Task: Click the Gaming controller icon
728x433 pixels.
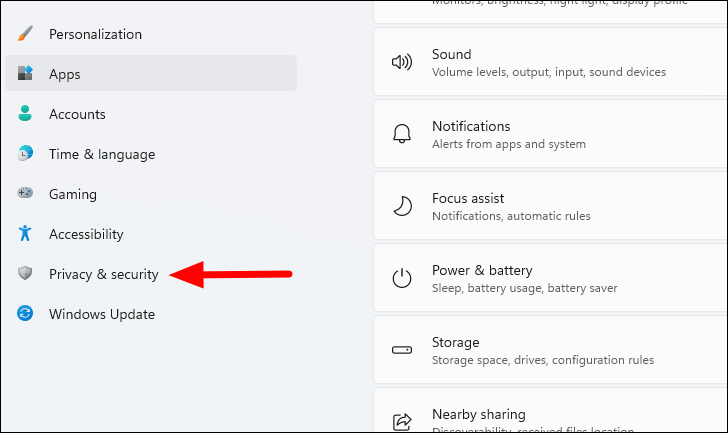Action: tap(26, 194)
